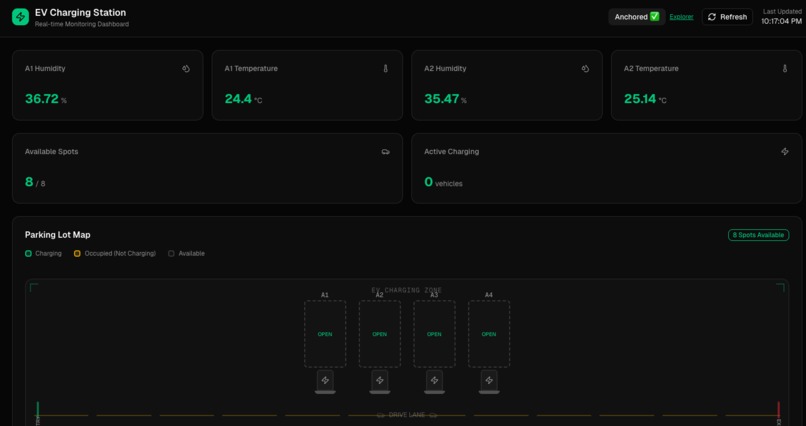
Task: Click the 8 Spots Available badge
Action: tap(758, 235)
